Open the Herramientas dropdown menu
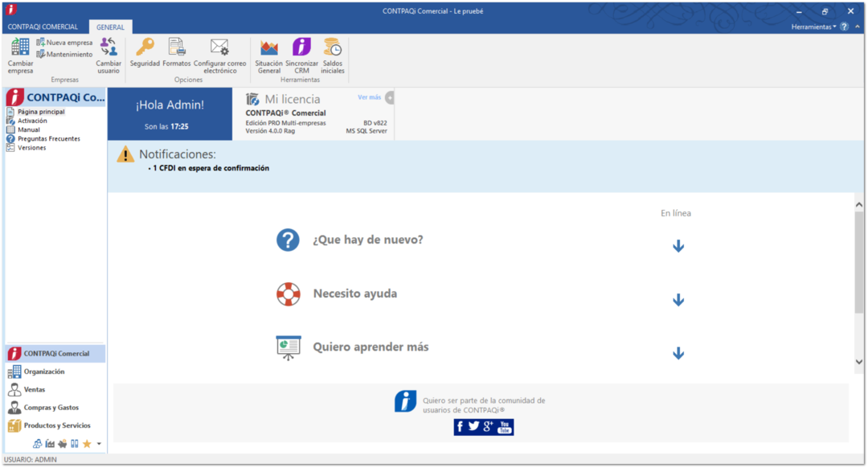Image resolution: width=868 pixels, height=468 pixels. 813,27
